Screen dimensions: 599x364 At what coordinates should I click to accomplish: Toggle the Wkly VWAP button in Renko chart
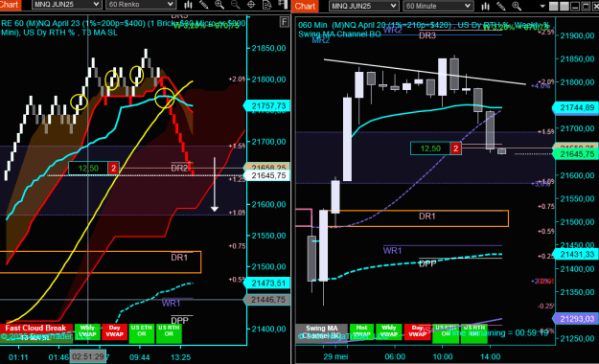(x=87, y=331)
